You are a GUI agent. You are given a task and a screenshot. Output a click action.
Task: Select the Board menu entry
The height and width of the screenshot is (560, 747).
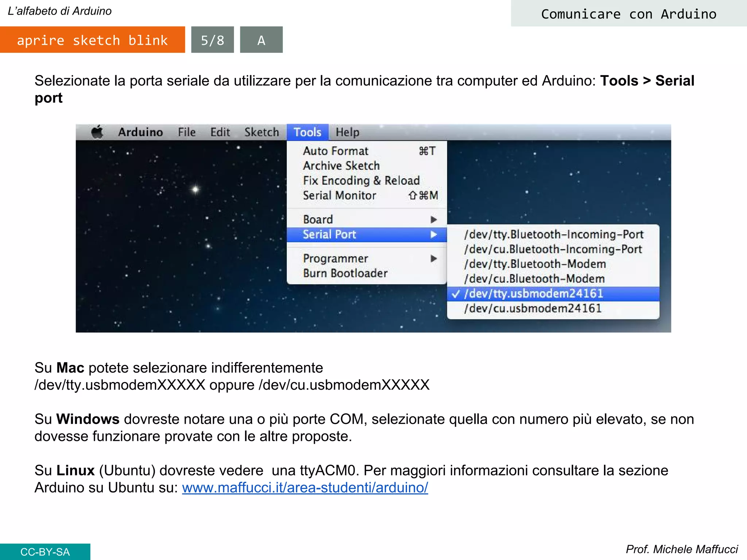click(x=367, y=219)
